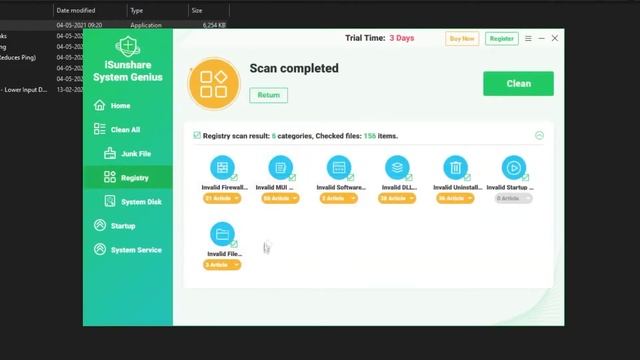The height and width of the screenshot is (360, 640).
Task: Uncheck the Invalid Software checkbox
Action: [x=351, y=177]
